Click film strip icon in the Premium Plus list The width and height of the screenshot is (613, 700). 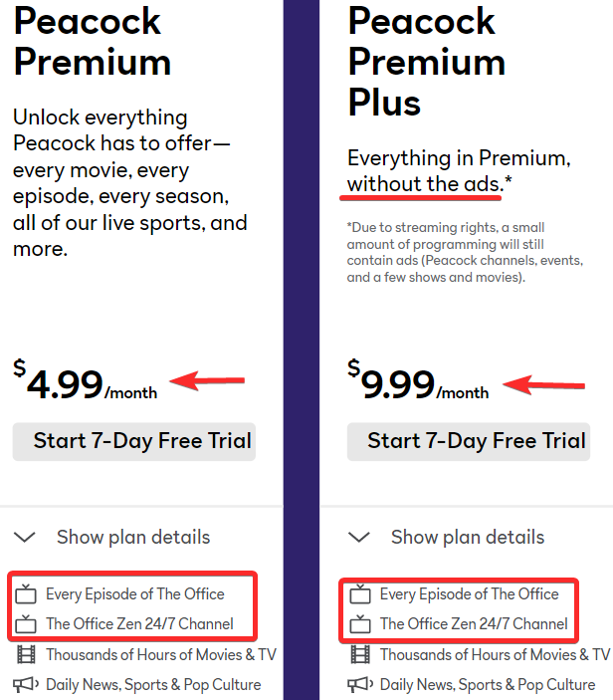[x=360, y=654]
